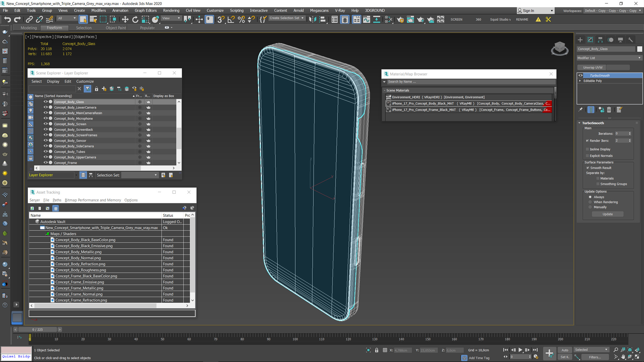Enable the Isoline Display checkbox
644x362 pixels.
pyautogui.click(x=587, y=149)
